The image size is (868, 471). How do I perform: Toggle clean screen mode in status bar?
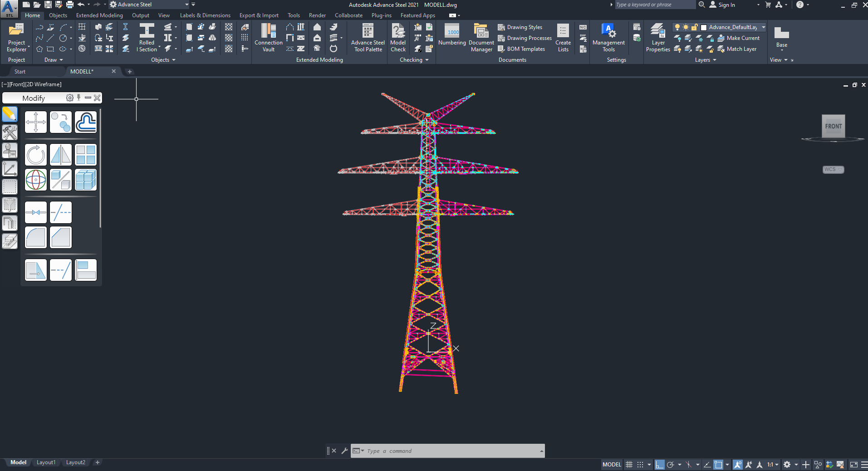[x=853, y=464]
